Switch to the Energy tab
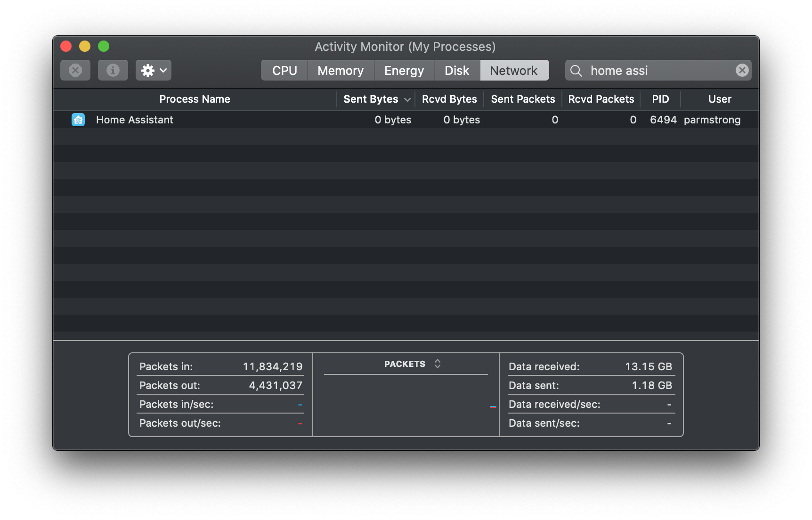Viewport: 812px width, 520px height. pyautogui.click(x=404, y=70)
